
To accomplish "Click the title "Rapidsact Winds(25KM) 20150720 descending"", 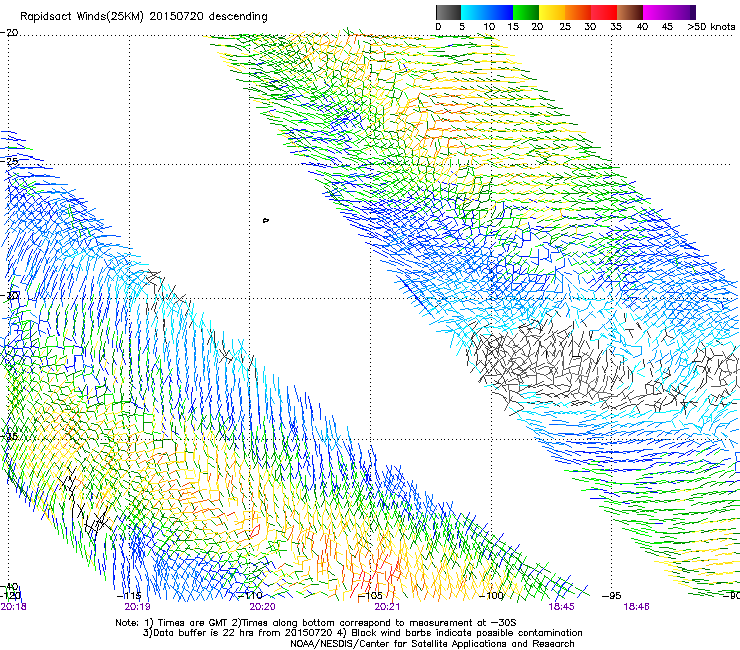I will tap(143, 17).
